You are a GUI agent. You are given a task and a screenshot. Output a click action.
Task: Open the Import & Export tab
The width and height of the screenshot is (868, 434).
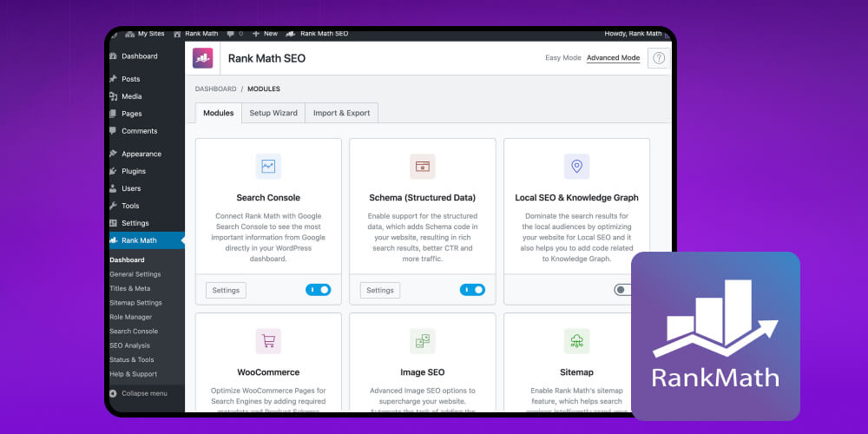[341, 113]
